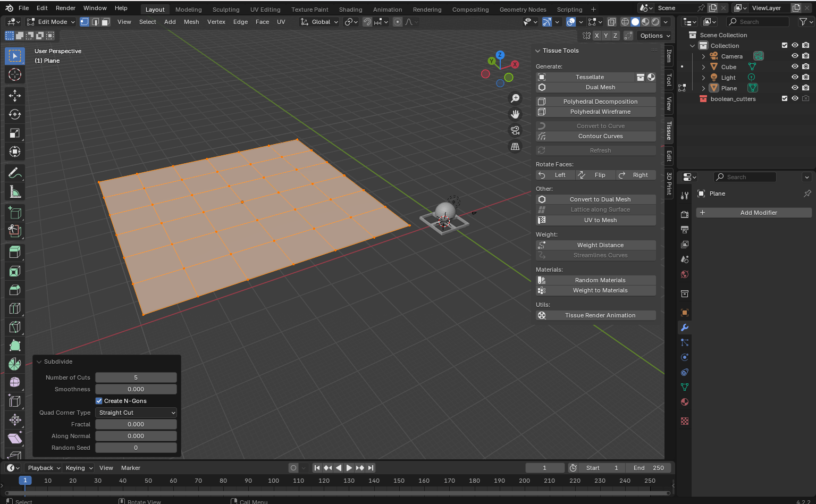
Task: Select the Knife tool
Action: click(15, 327)
